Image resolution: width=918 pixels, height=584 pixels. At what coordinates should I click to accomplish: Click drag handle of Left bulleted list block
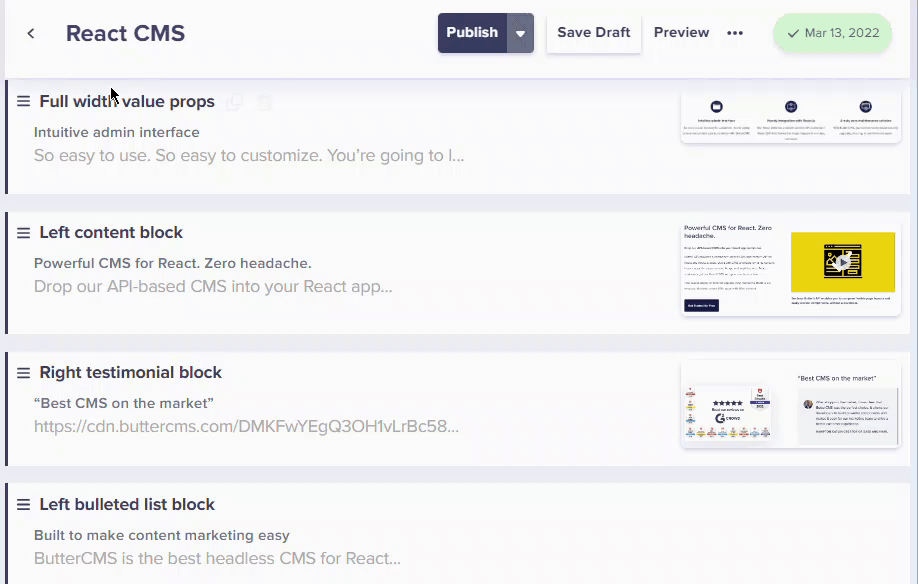[23, 504]
